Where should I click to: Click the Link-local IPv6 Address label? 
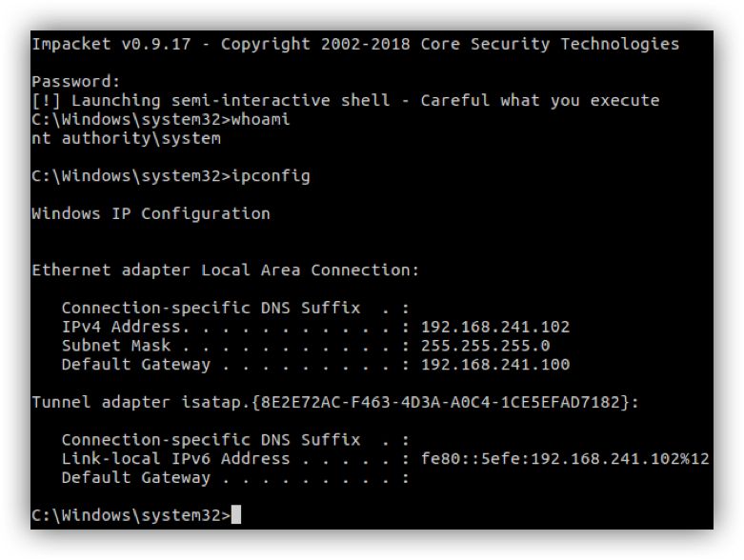click(x=175, y=459)
